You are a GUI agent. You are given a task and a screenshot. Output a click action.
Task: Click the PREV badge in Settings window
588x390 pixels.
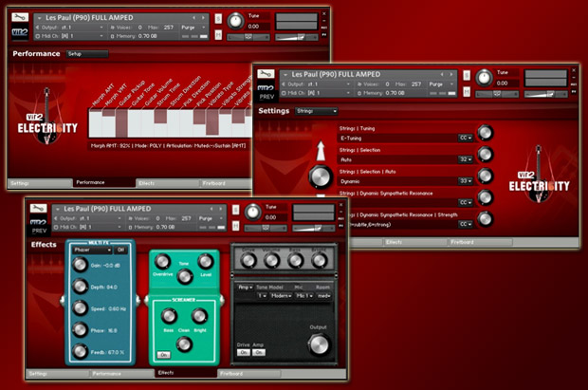click(x=266, y=97)
